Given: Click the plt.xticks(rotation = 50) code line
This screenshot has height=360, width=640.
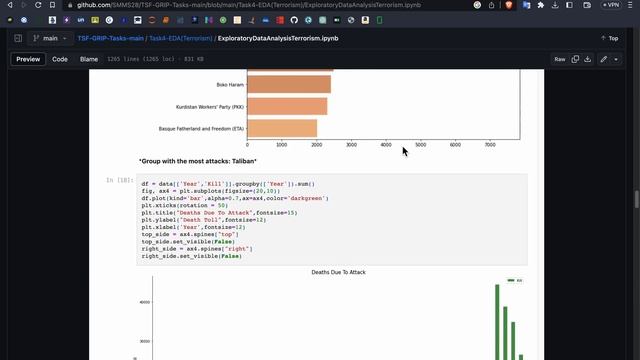Looking at the screenshot, I should [184, 205].
